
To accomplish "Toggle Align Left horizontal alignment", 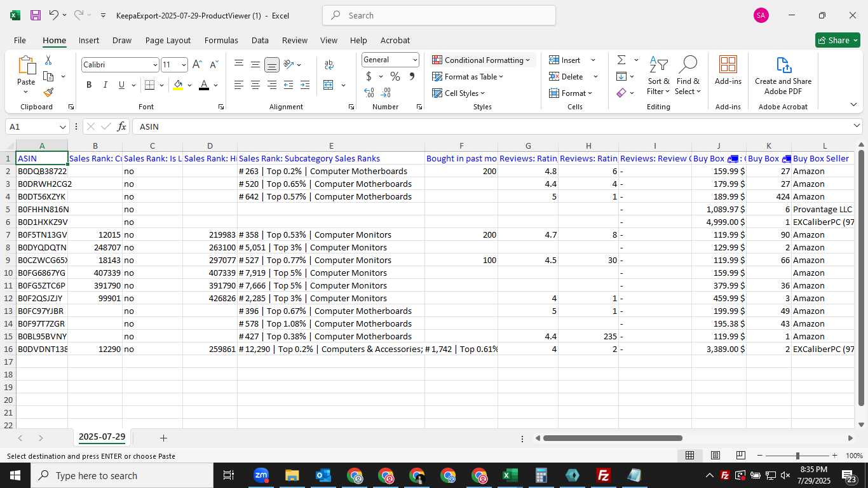I will (x=239, y=85).
